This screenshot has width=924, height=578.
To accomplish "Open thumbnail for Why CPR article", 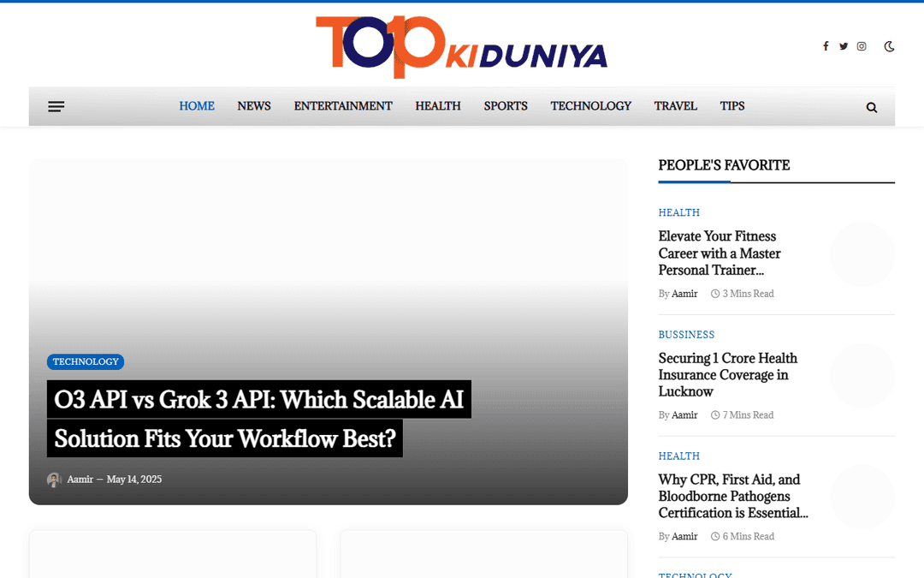I will pyautogui.click(x=862, y=498).
